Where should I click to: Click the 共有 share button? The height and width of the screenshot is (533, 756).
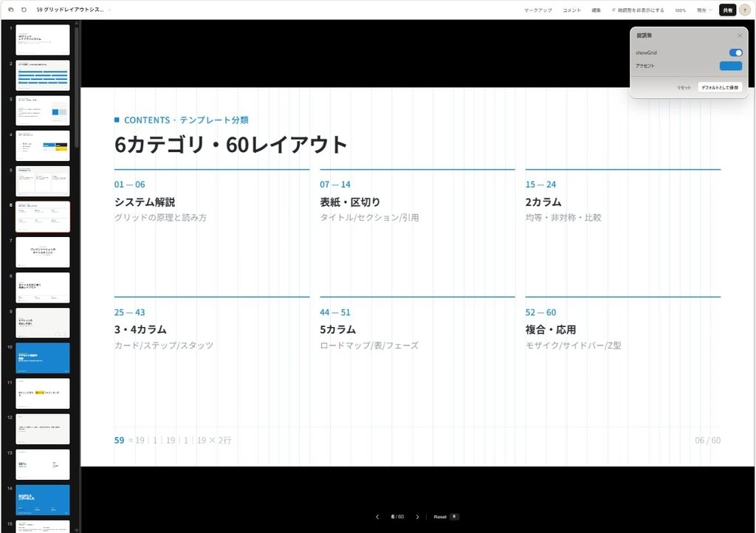[x=727, y=10]
